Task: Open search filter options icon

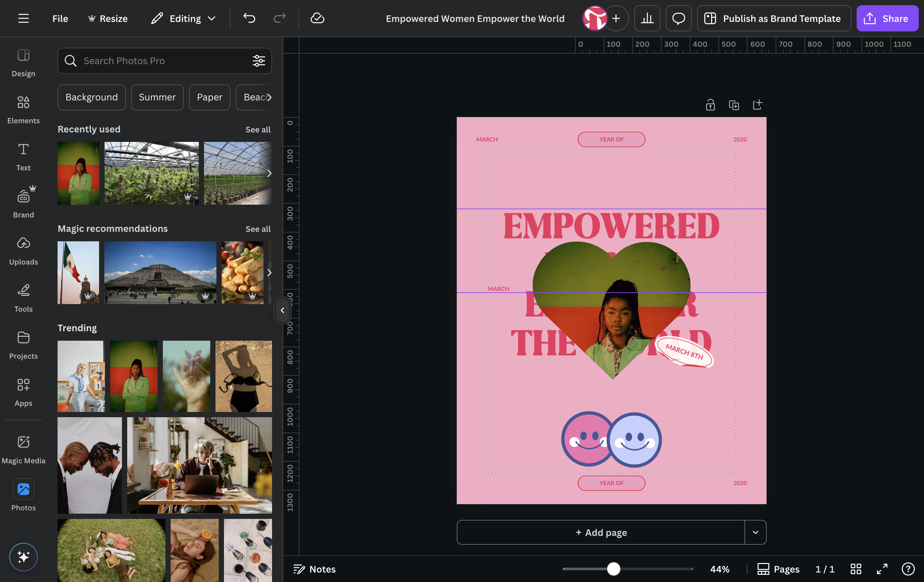Action: tap(259, 60)
